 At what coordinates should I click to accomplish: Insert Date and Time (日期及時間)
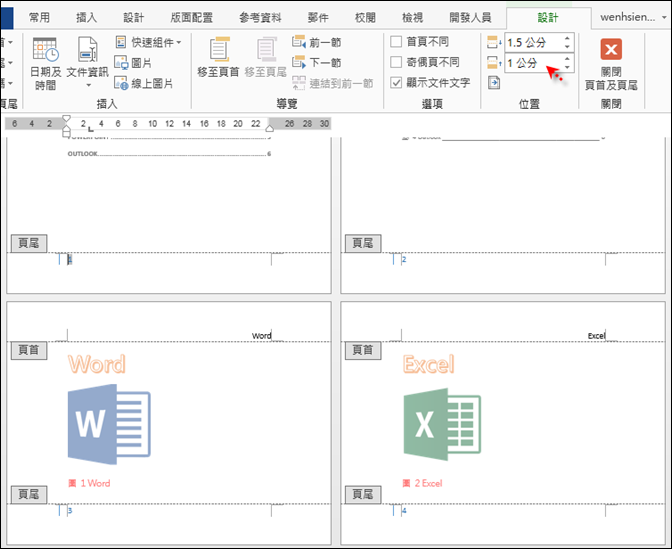click(x=45, y=63)
